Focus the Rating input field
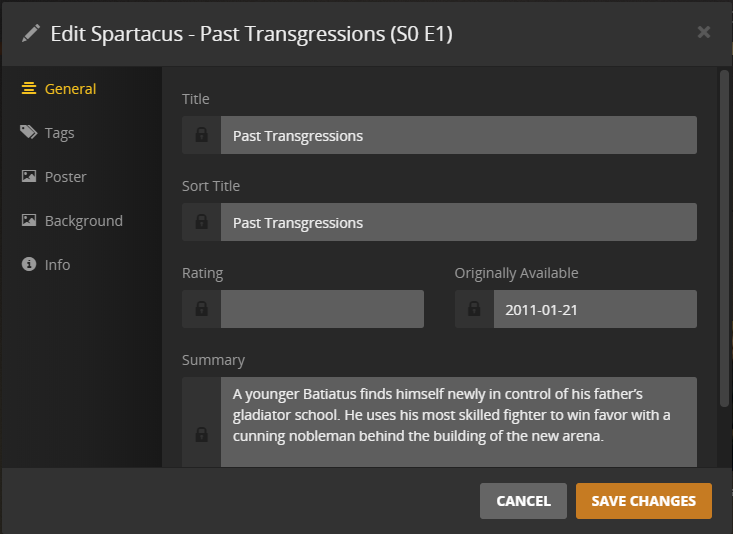Image resolution: width=733 pixels, height=534 pixels. (322, 309)
